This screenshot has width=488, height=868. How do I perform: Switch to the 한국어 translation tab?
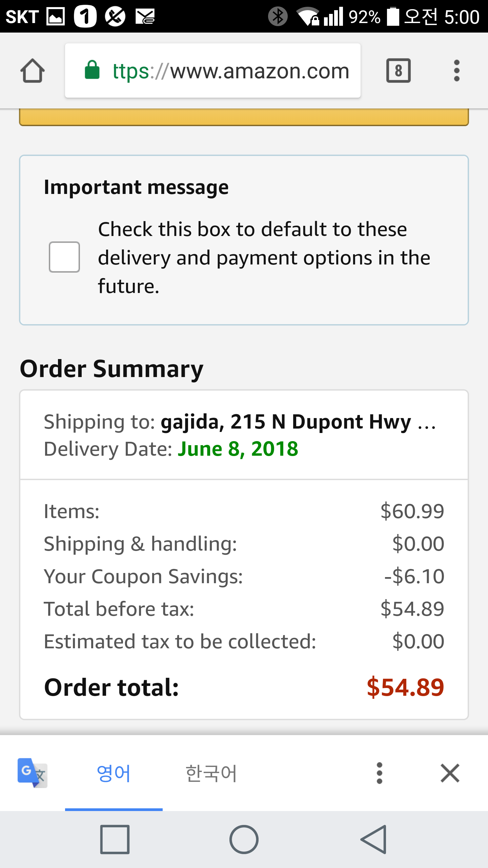click(211, 773)
